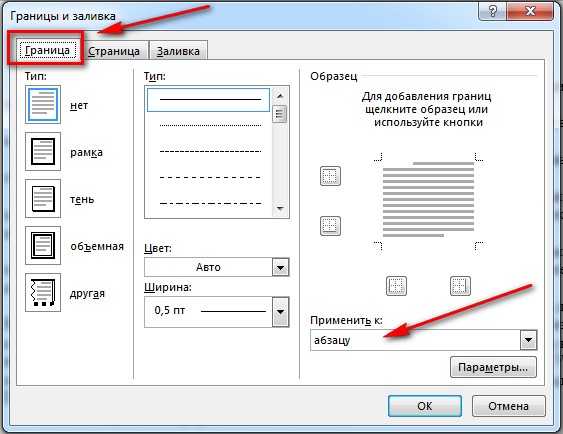This screenshot has height=434, width=563.
Task: Click line style list scroll-down arrow
Action: pyautogui.click(x=280, y=208)
